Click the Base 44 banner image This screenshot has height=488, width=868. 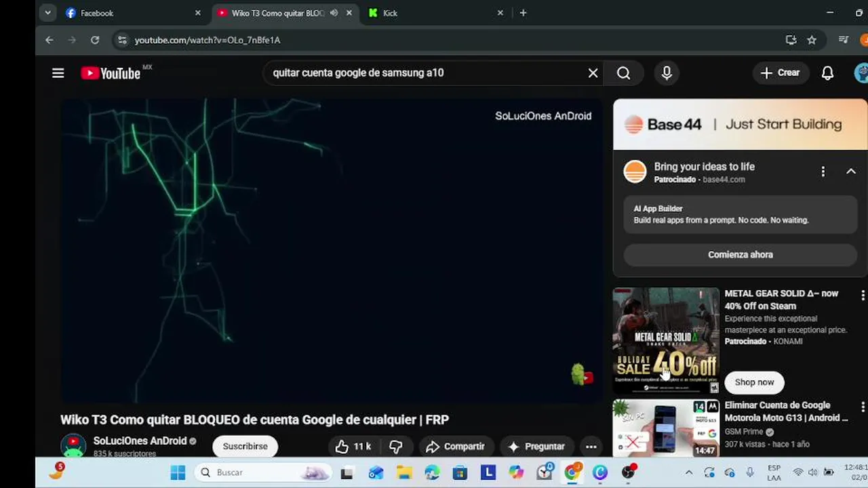tap(740, 124)
